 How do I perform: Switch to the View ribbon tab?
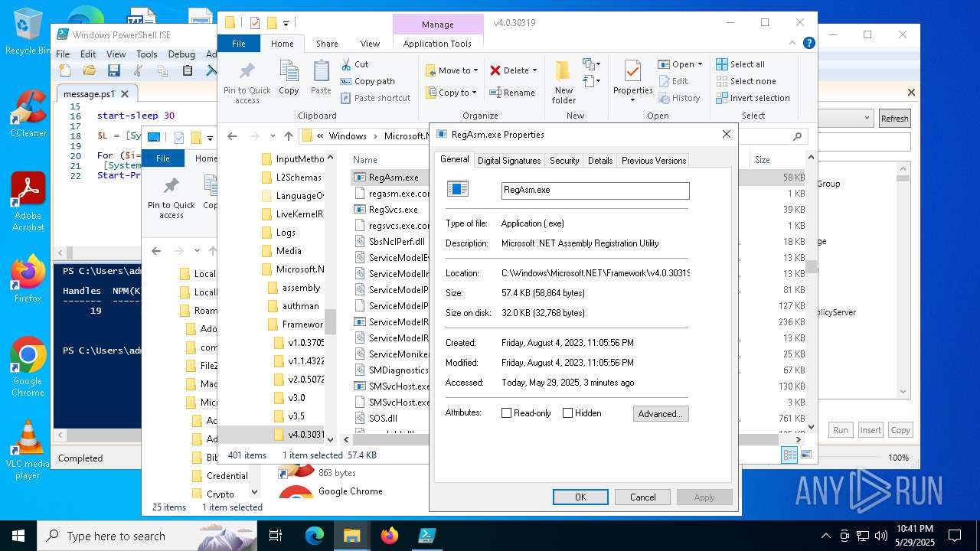pyautogui.click(x=370, y=44)
